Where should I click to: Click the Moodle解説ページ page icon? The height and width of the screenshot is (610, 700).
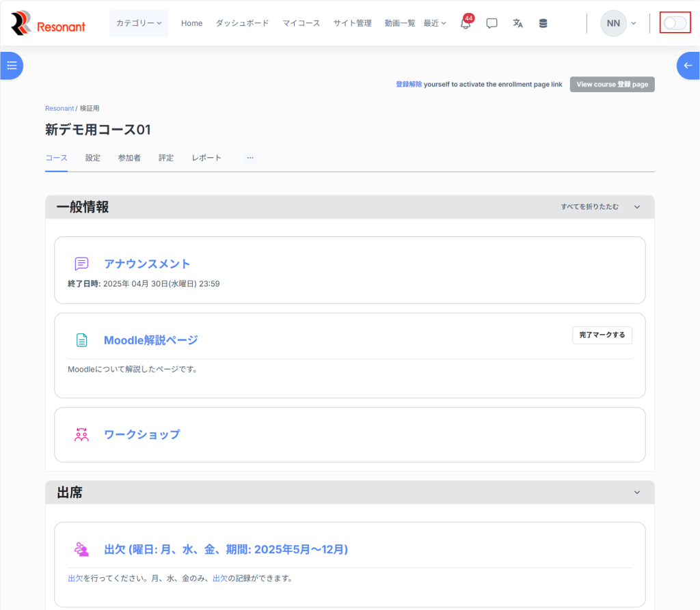[81, 340]
